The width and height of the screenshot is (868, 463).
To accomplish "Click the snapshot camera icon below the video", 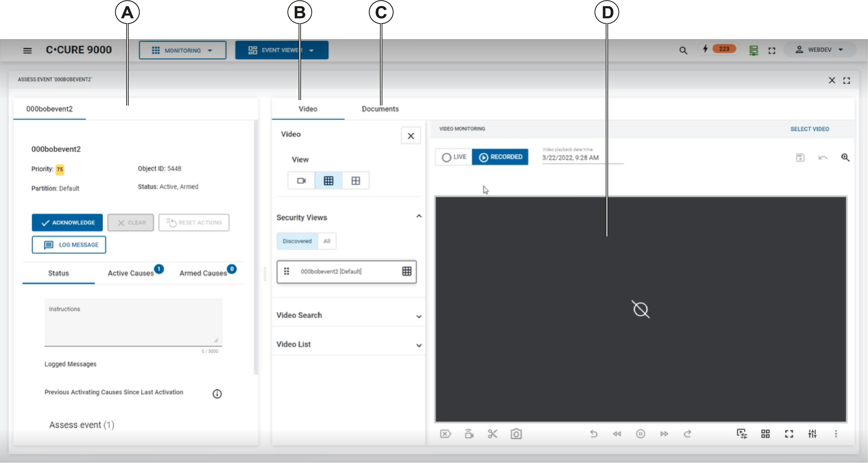I will 516,434.
